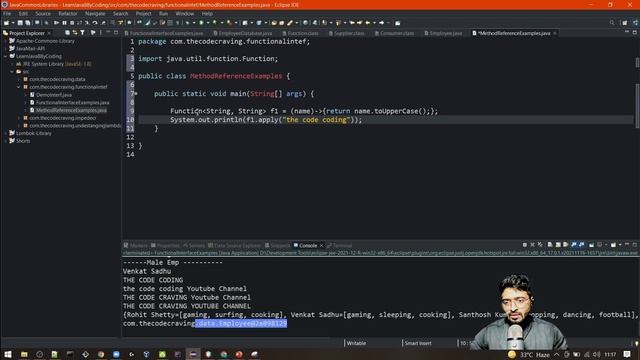The width and height of the screenshot is (640, 360).
Task: Collapse the src folder node
Action: 12,71
